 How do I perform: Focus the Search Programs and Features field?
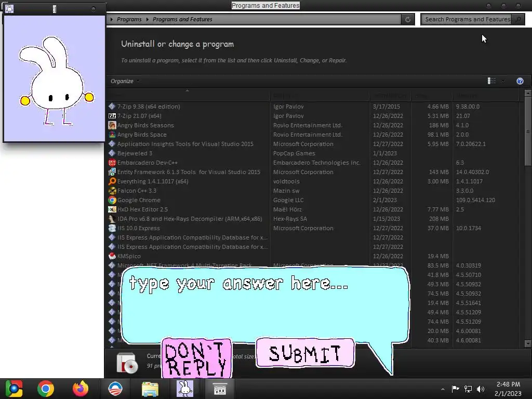pyautogui.click(x=468, y=19)
